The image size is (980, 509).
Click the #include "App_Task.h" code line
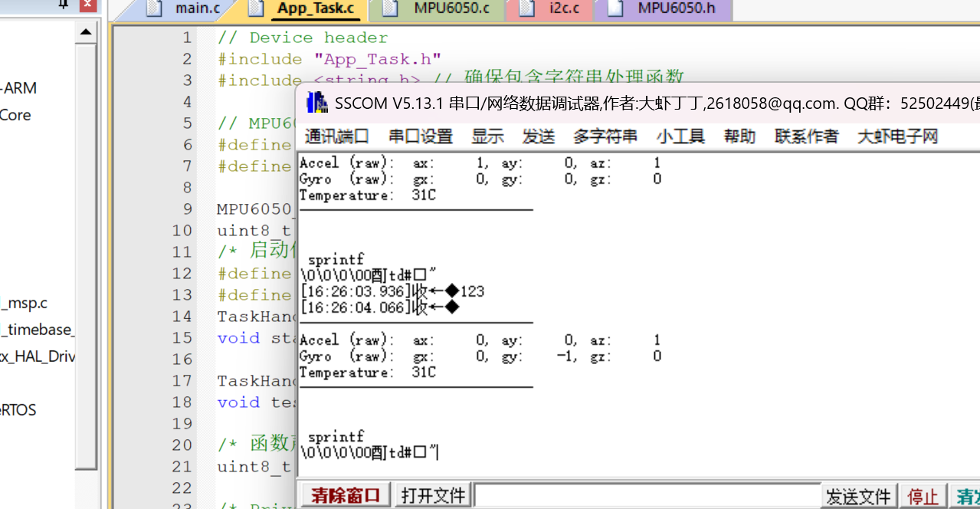(329, 59)
